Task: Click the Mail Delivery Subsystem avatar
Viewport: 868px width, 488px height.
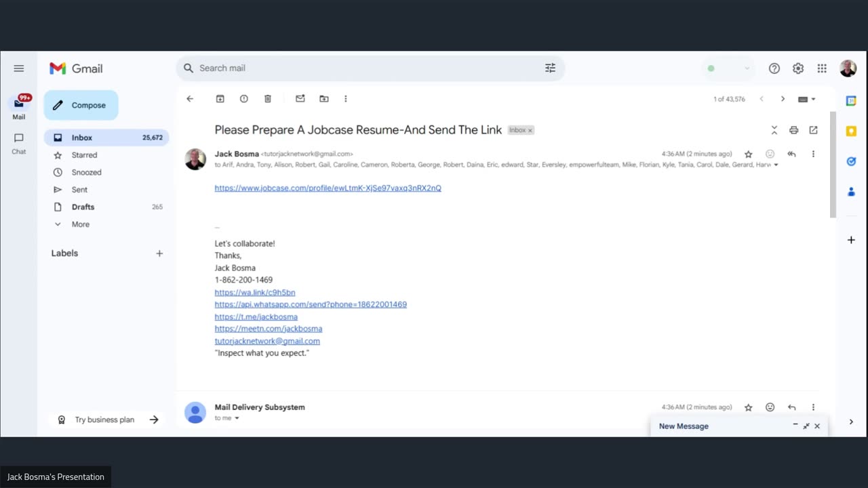Action: point(195,412)
